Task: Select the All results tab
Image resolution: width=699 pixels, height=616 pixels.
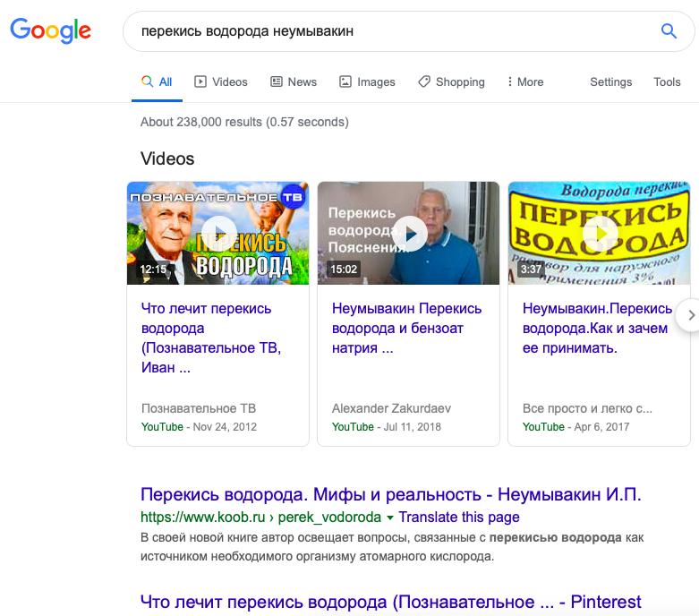Action: click(x=157, y=82)
